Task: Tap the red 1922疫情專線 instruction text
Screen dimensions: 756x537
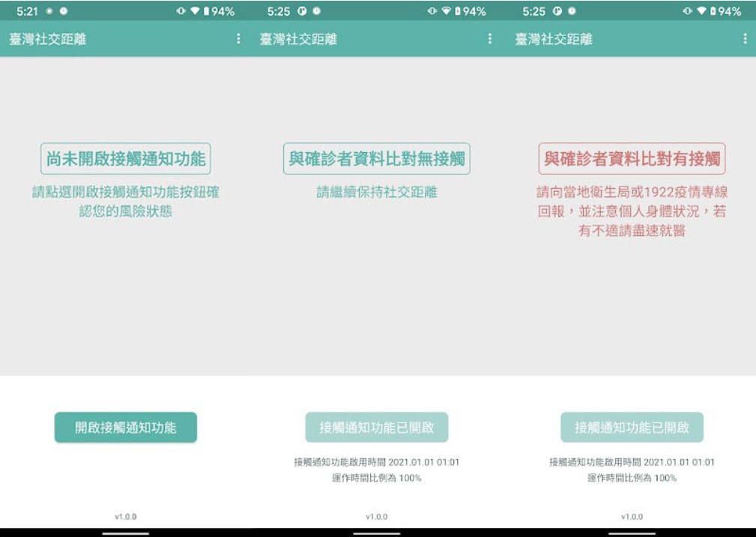Action: click(x=632, y=211)
